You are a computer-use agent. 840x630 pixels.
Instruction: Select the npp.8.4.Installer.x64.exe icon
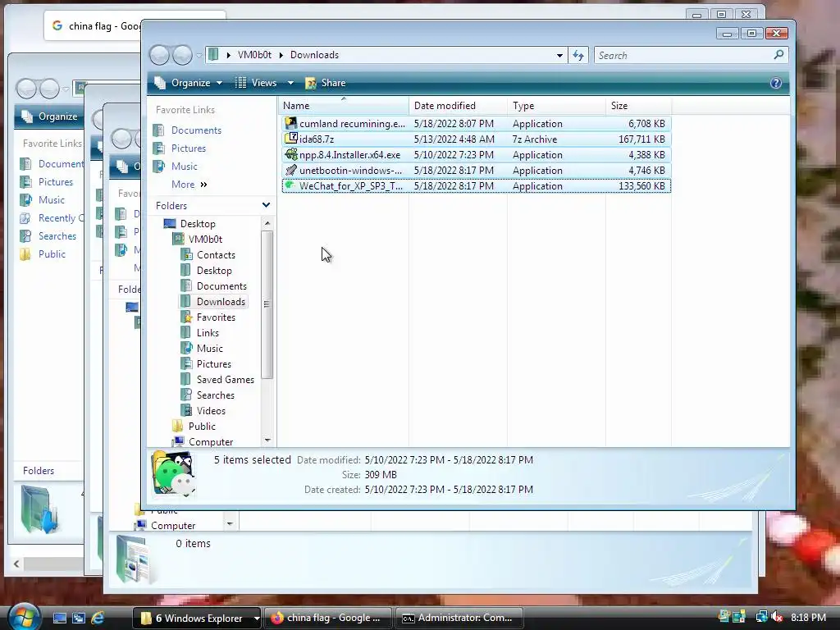[290, 154]
